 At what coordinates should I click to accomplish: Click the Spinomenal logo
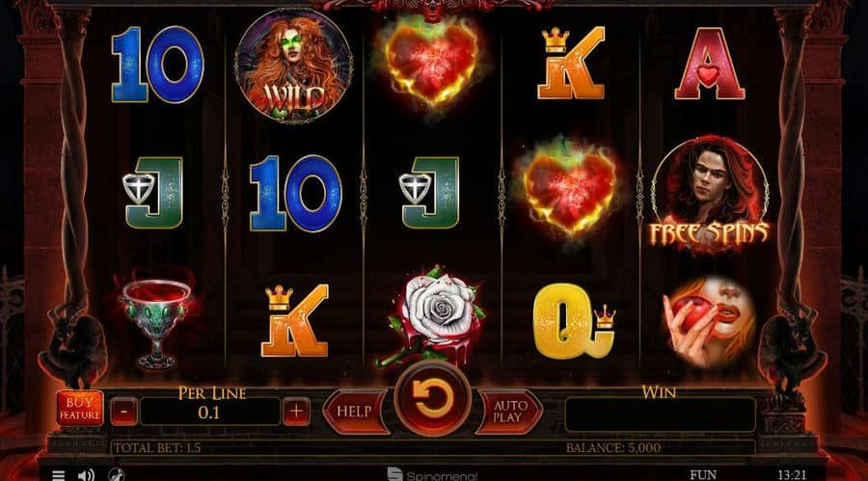coord(432,475)
